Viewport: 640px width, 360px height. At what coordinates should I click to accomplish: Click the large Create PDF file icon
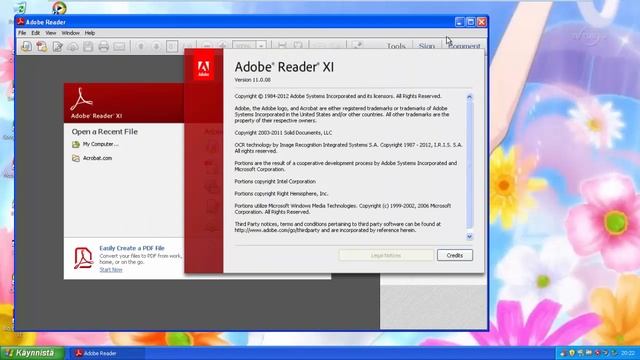point(84,258)
